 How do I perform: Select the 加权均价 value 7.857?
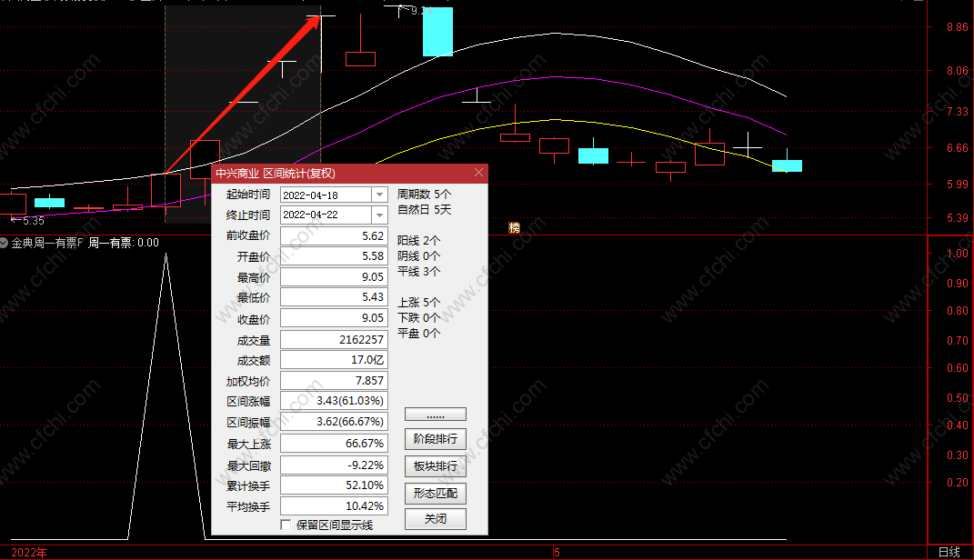334,381
